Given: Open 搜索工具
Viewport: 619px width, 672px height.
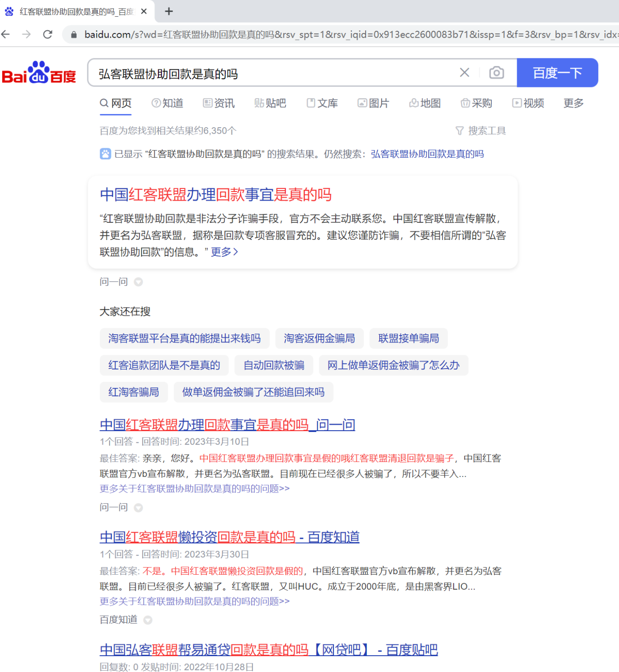Looking at the screenshot, I should pyautogui.click(x=487, y=131).
